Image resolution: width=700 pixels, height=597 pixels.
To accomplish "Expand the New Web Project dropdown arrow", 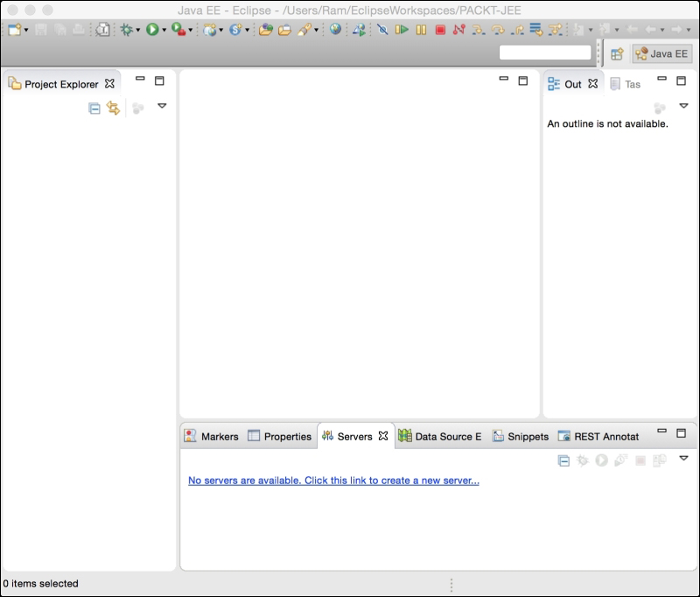I will (221, 30).
